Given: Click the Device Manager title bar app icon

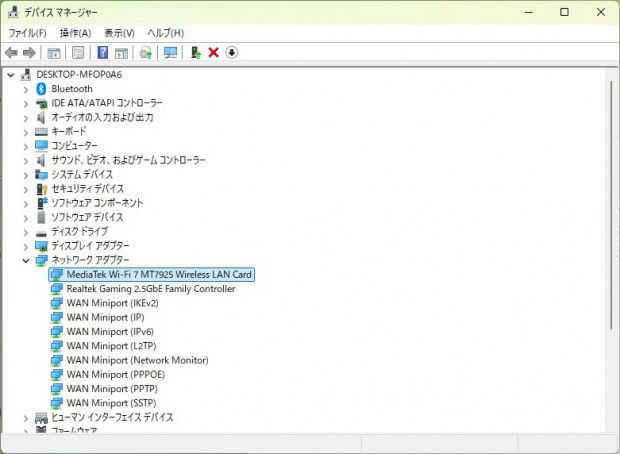Looking at the screenshot, I should [x=13, y=12].
